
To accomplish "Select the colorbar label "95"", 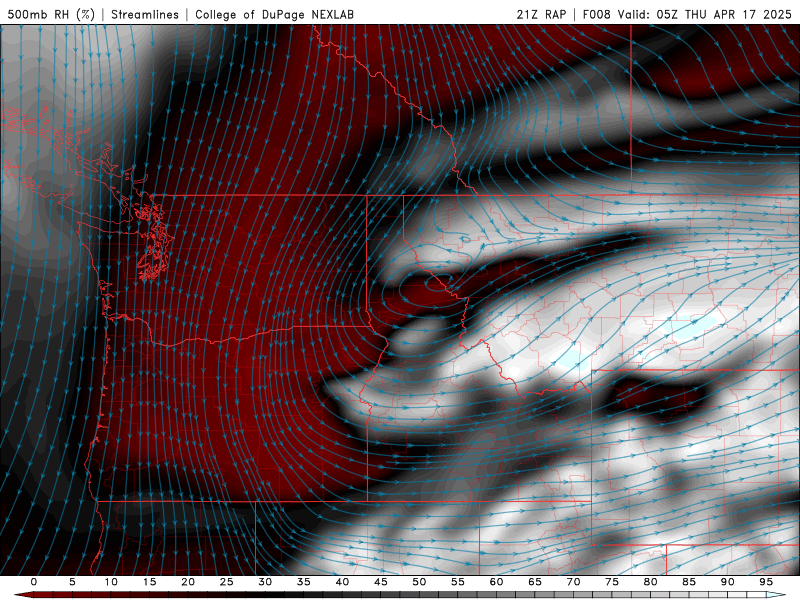I will (x=766, y=582).
